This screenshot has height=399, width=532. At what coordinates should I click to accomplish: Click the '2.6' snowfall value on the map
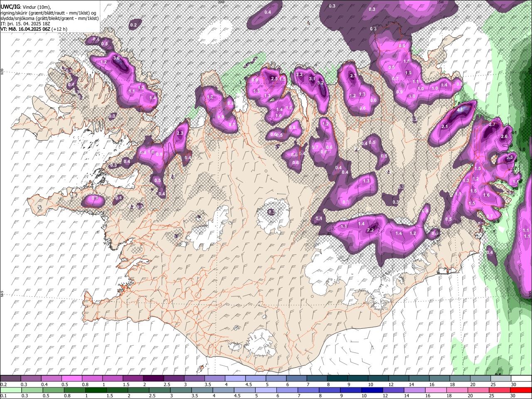click(x=505, y=137)
